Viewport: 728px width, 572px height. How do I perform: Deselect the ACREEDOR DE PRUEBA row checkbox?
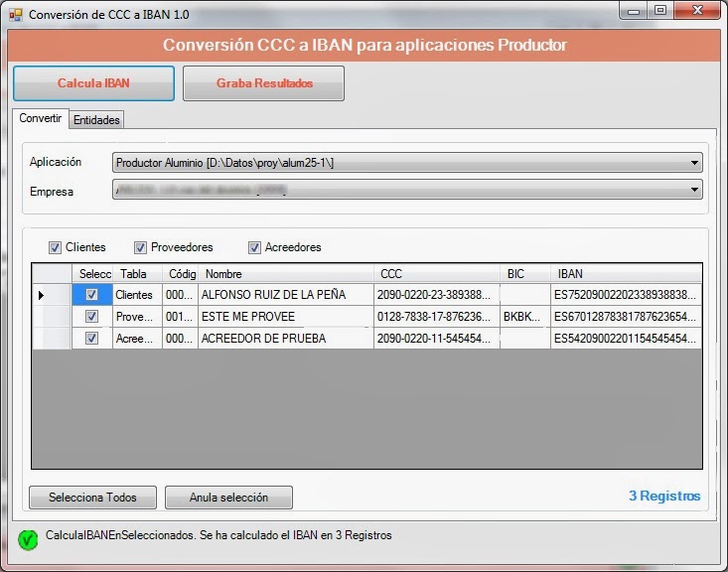pyautogui.click(x=91, y=339)
